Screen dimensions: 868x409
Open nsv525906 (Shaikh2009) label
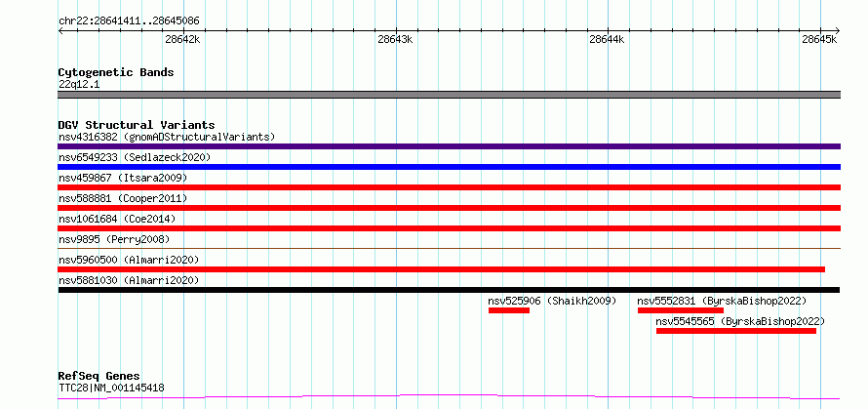tap(552, 301)
